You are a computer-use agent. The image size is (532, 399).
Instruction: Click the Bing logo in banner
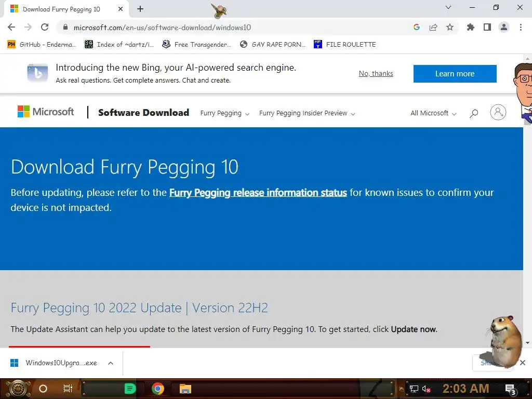(x=37, y=73)
